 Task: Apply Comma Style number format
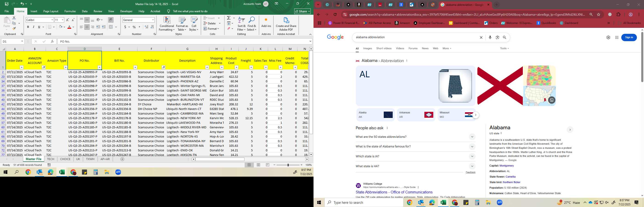[x=140, y=27]
